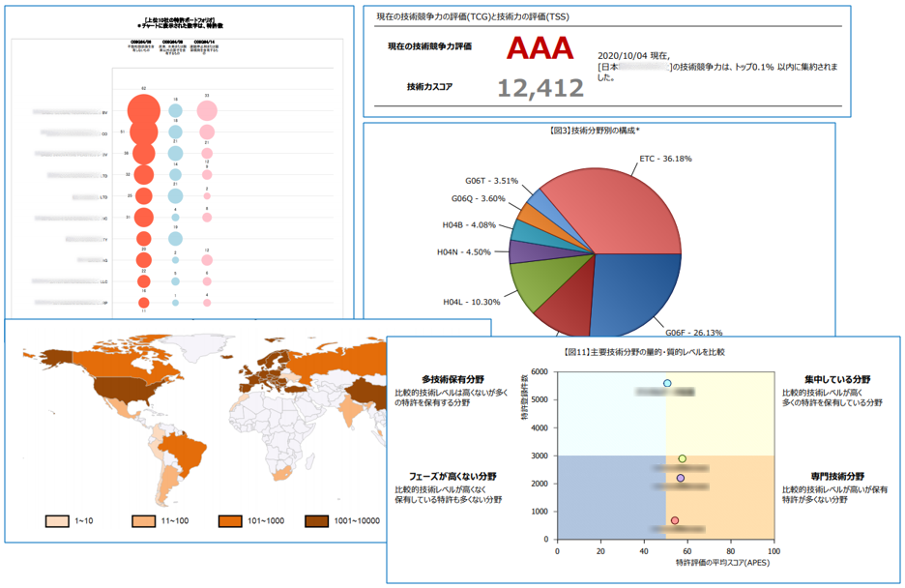This screenshot has height=588, width=905.
Task: Click the red scatter point near the bottom
Action: (x=675, y=520)
